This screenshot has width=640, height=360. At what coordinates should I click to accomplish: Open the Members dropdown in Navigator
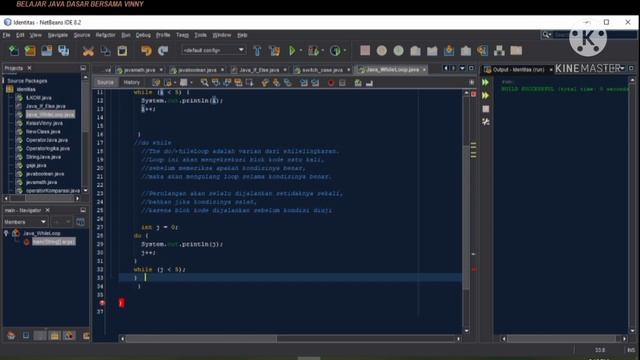click(25, 222)
